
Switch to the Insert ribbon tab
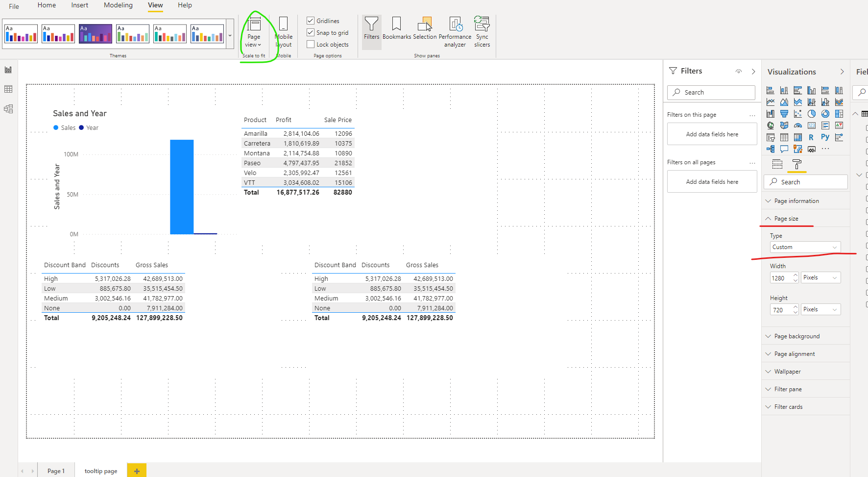click(80, 5)
